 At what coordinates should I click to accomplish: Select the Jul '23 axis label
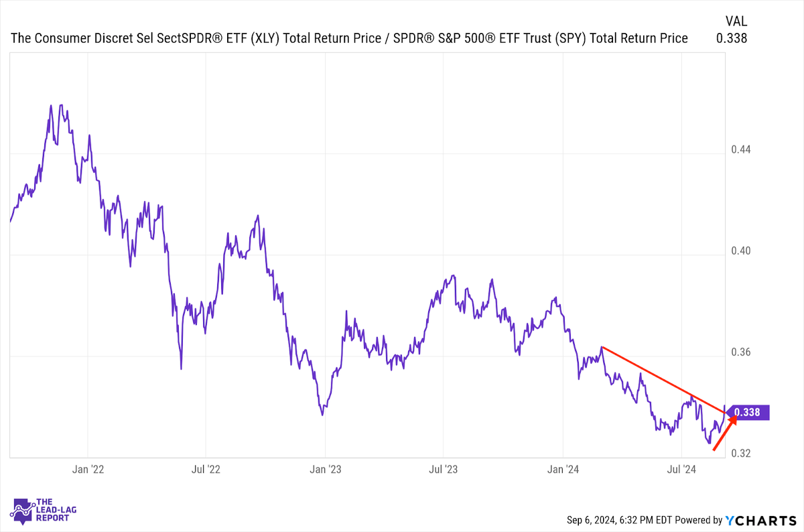coord(444,469)
